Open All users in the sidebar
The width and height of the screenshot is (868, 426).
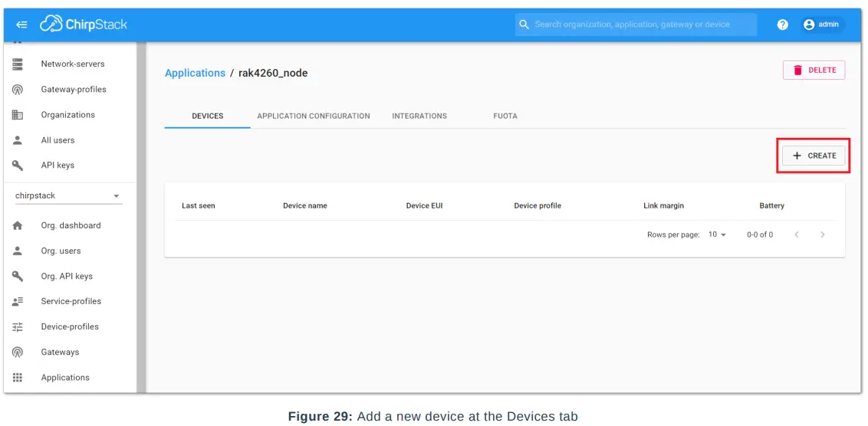click(x=70, y=140)
